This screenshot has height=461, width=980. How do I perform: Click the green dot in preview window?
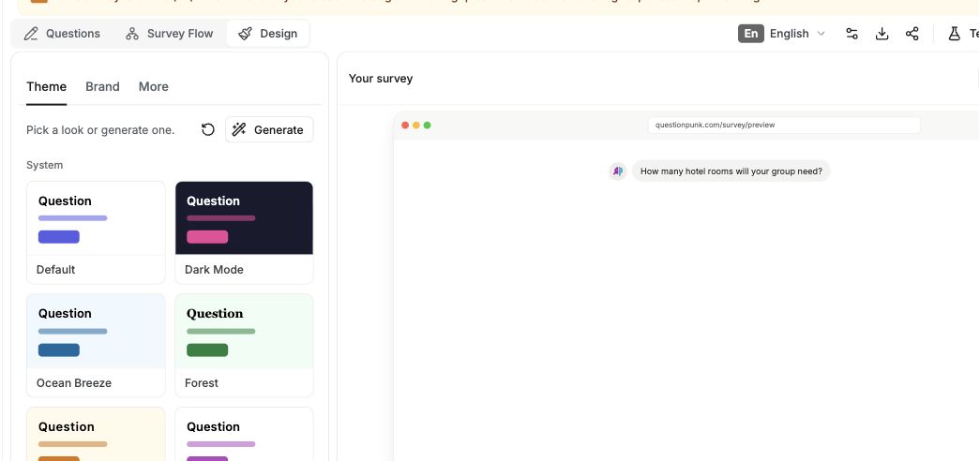428,125
